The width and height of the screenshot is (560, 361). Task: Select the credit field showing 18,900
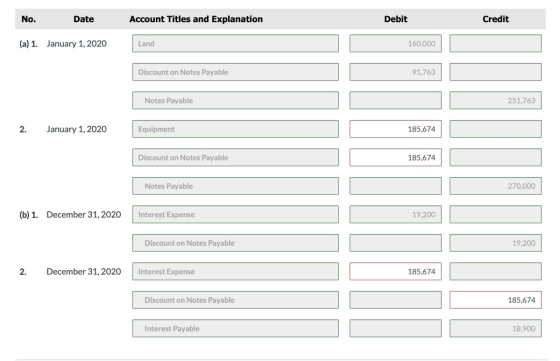tap(495, 329)
